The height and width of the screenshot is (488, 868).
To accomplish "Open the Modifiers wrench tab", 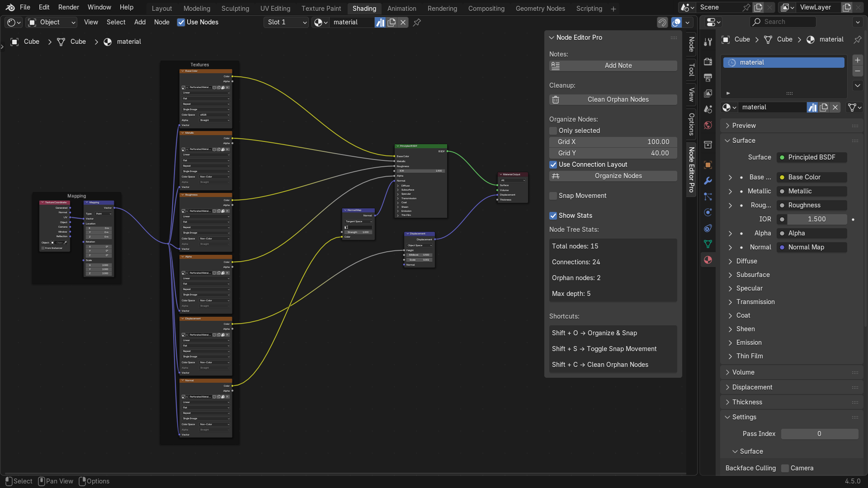I will click(708, 181).
